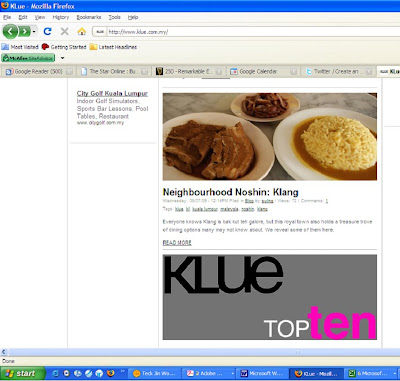Click the horizontal scrollbar left arrow
The image size is (400, 381).
[x=4, y=352]
